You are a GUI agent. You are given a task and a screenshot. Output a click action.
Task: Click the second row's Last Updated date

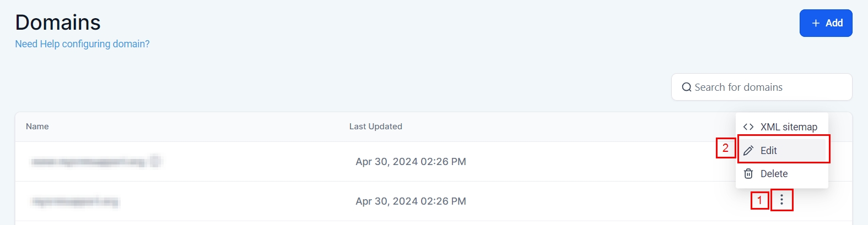pyautogui.click(x=411, y=201)
